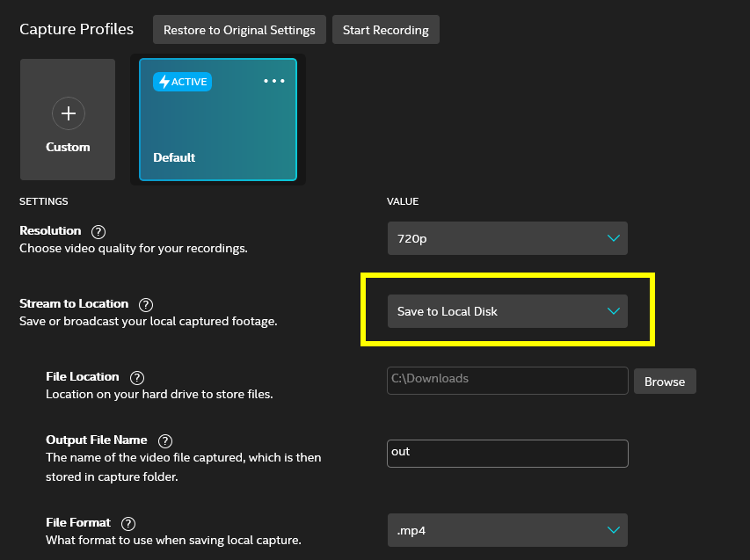Open the Save to Local Disk dropdown
This screenshot has width=750, height=560.
507,311
